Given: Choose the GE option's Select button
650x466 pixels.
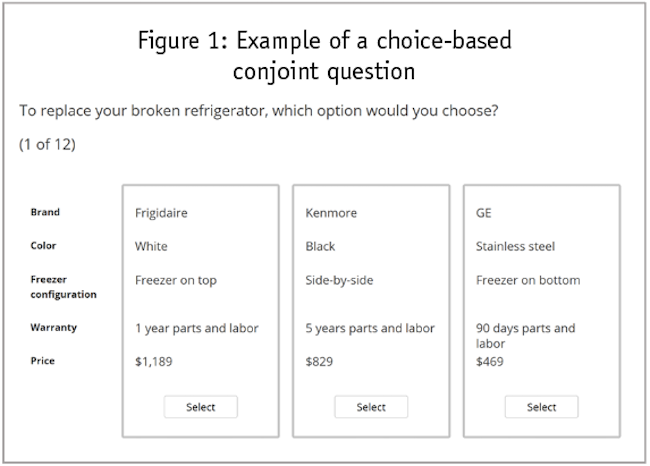Looking at the screenshot, I should [541, 407].
